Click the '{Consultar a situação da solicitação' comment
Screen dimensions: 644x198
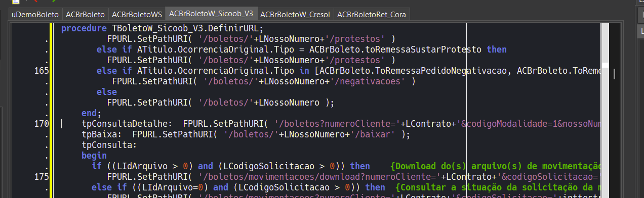[498, 187]
